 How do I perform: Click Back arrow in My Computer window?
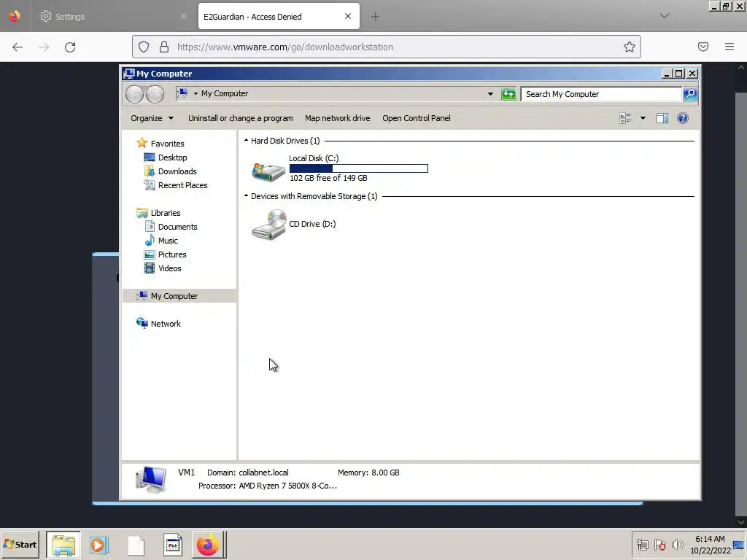[x=135, y=94]
